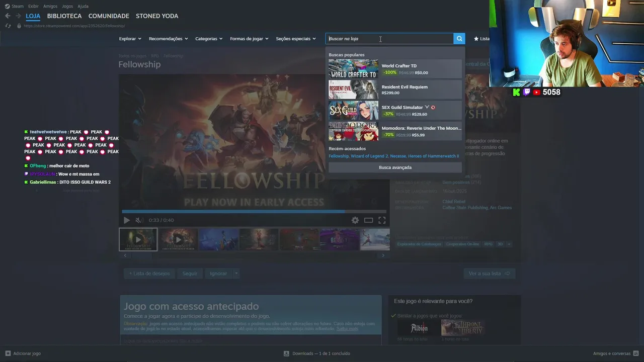Open the STONED YODA profile tab
The height and width of the screenshot is (362, 644).
tap(157, 16)
